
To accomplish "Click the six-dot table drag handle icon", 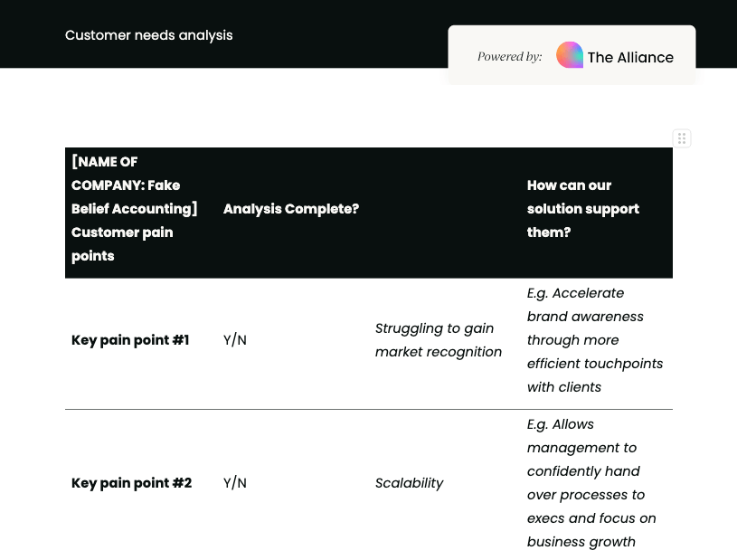I will point(682,138).
